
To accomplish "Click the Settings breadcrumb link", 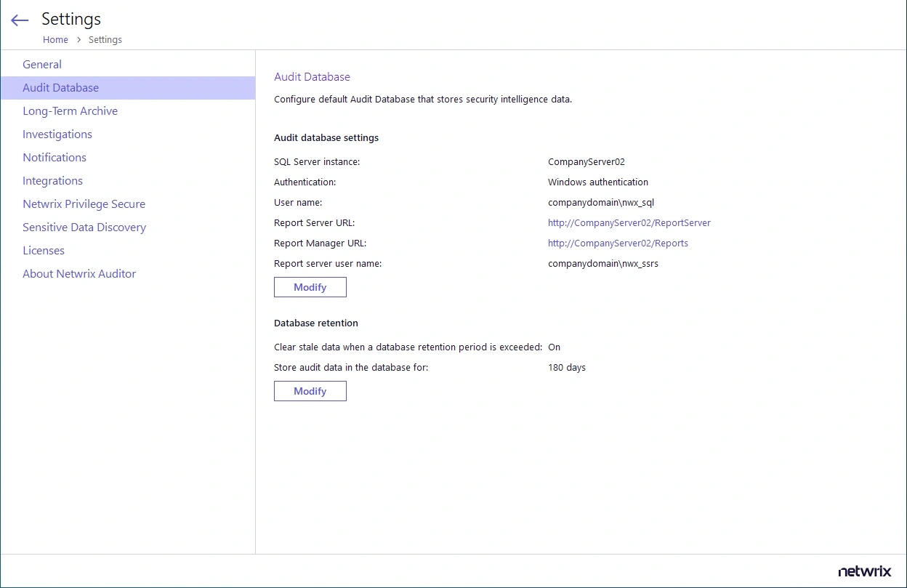I will click(x=105, y=39).
